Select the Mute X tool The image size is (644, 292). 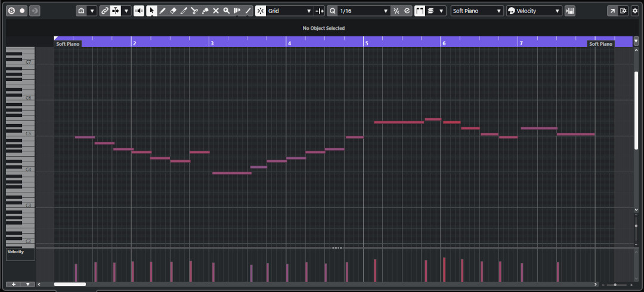(216, 11)
